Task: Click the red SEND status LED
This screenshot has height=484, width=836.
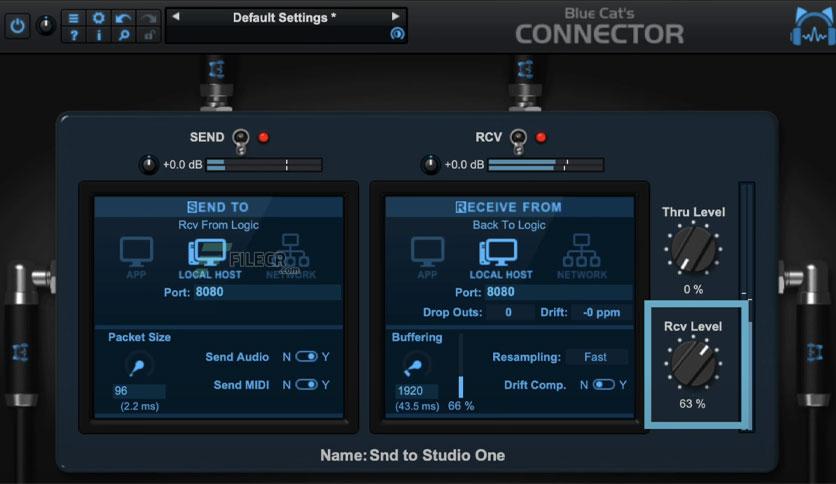Action: pyautogui.click(x=263, y=138)
